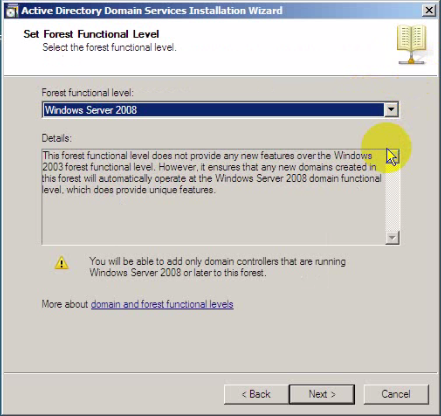Close the wizard with the X button

click(429, 10)
